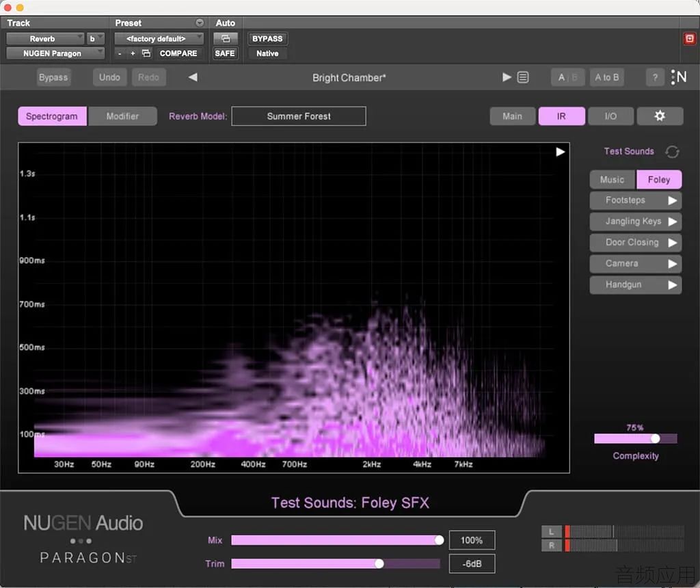Play the impulse response in spectrogram
This screenshot has width=700, height=588.
(561, 152)
